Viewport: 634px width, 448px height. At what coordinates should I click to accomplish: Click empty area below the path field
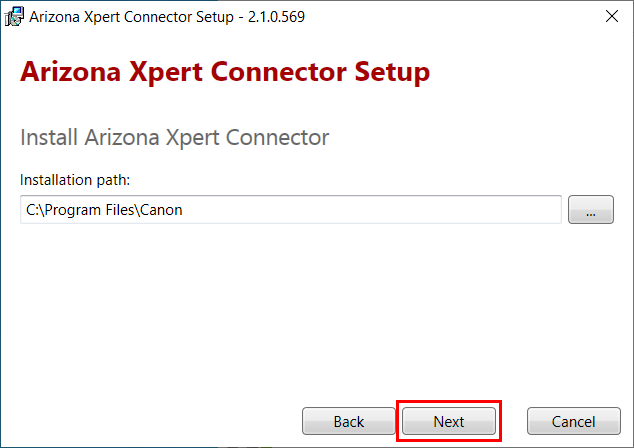click(315, 307)
